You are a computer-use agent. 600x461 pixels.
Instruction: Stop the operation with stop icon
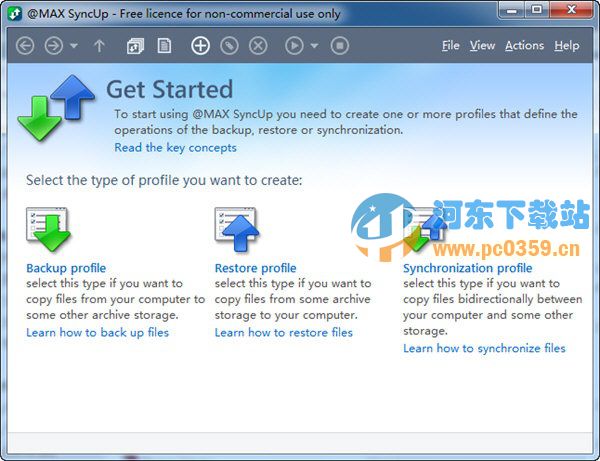(340, 46)
